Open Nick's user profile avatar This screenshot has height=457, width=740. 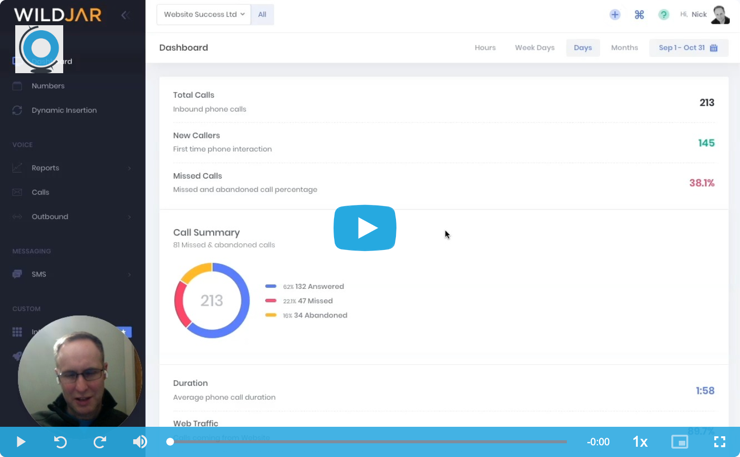click(x=720, y=15)
